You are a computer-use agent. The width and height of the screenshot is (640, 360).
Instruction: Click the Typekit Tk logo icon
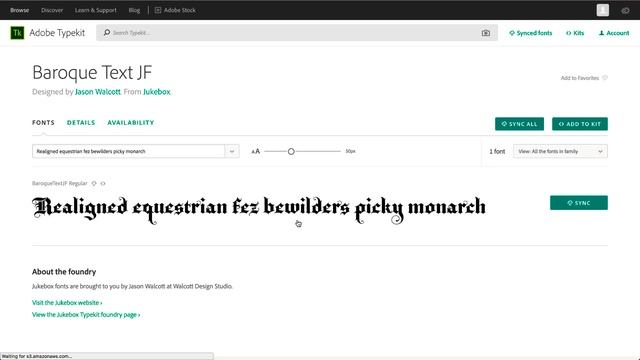(x=17, y=33)
